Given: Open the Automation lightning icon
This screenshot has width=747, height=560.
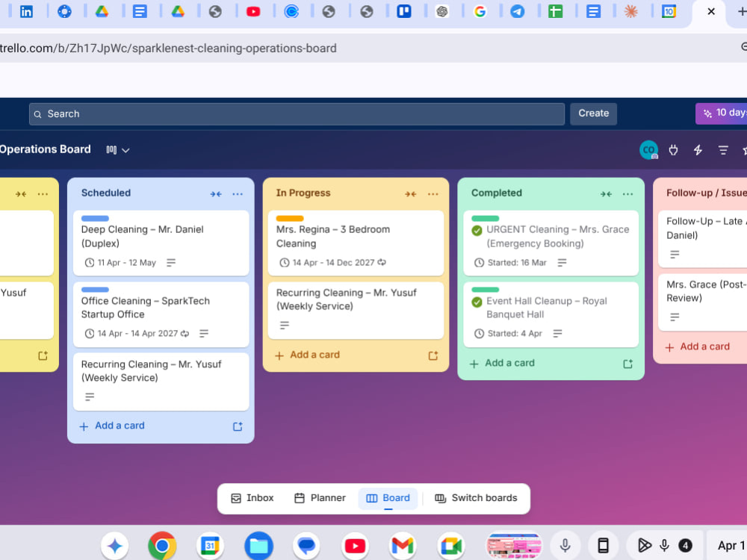Looking at the screenshot, I should tap(698, 150).
